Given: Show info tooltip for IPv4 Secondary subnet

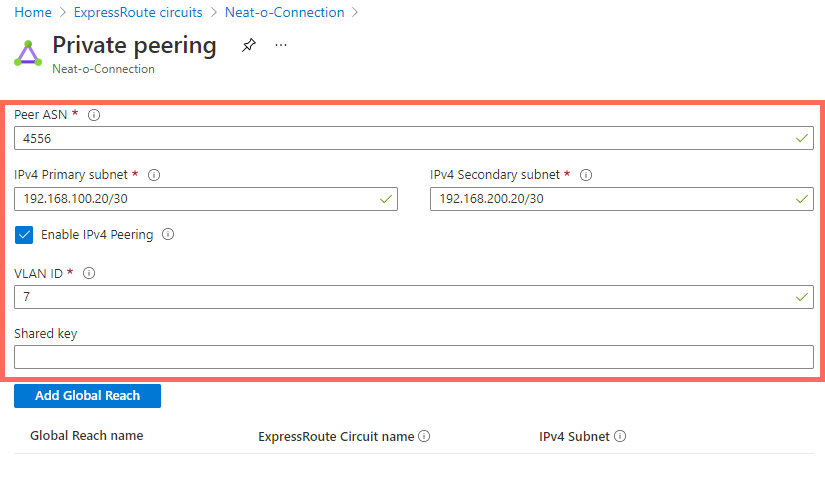Looking at the screenshot, I should (586, 175).
